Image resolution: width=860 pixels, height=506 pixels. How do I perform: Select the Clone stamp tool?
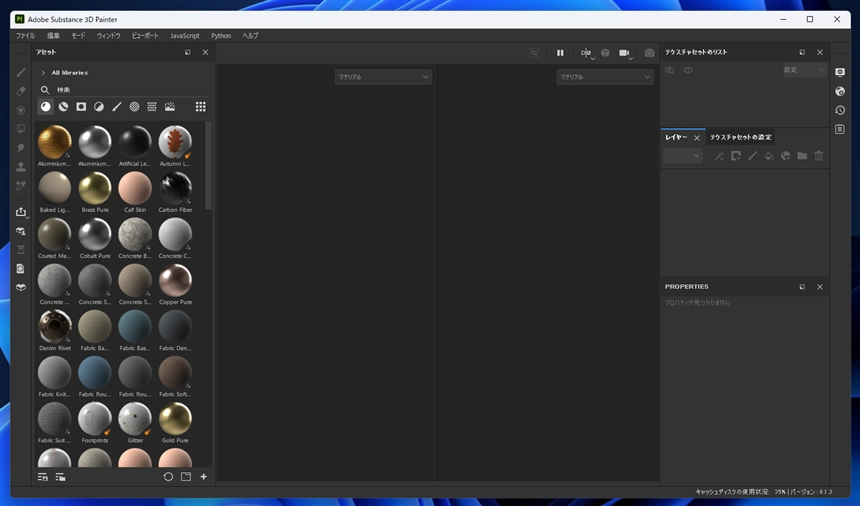click(x=21, y=167)
